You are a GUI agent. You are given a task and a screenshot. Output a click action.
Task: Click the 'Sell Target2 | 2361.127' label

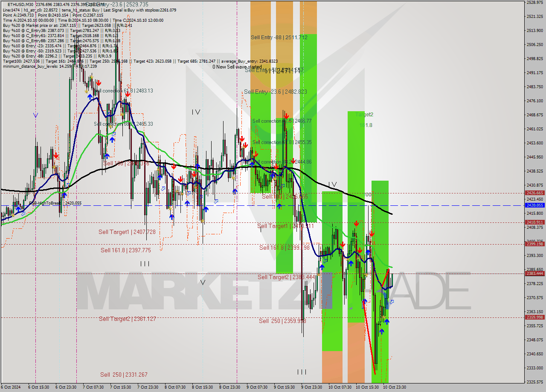[127, 319]
